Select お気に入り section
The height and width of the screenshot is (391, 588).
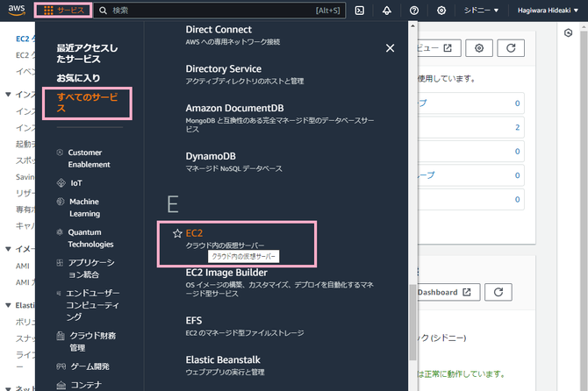point(78,78)
